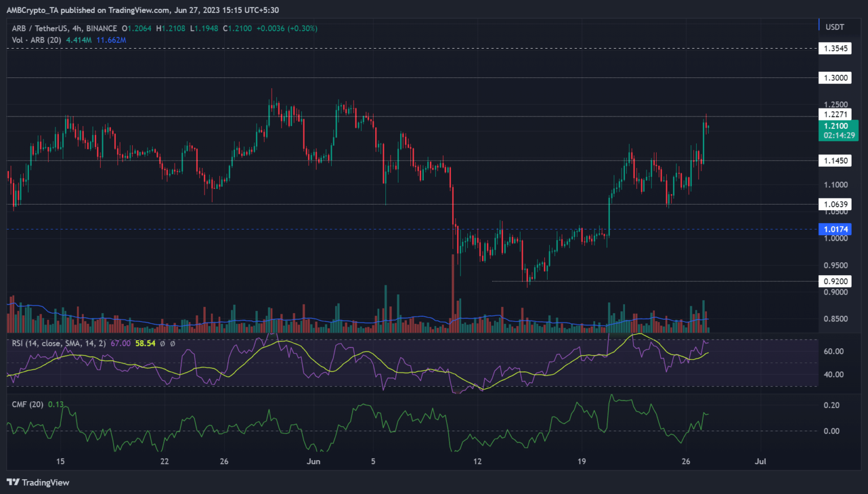Select the Vol · ARB (20) indicator legend
Image resolution: width=868 pixels, height=494 pixels.
coord(37,40)
